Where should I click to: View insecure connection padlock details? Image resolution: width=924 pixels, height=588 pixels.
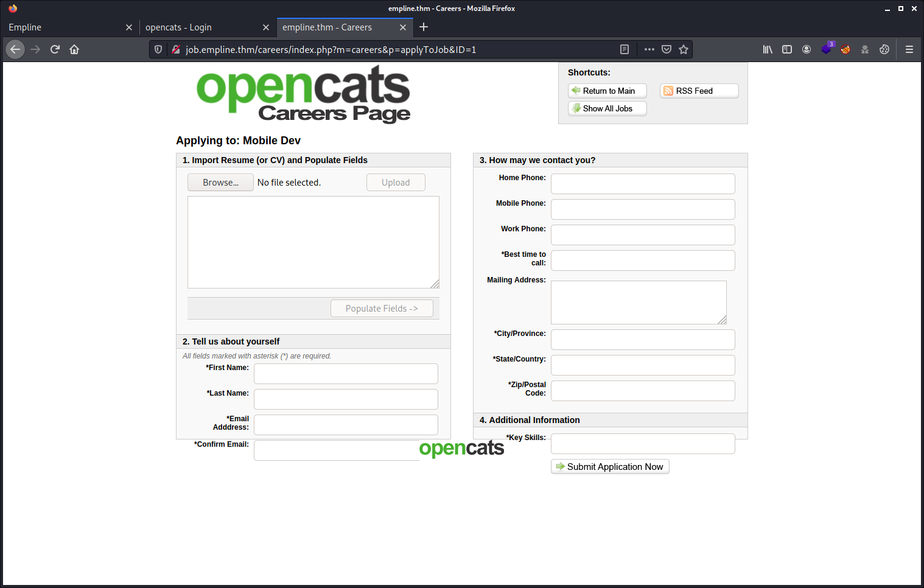click(175, 49)
